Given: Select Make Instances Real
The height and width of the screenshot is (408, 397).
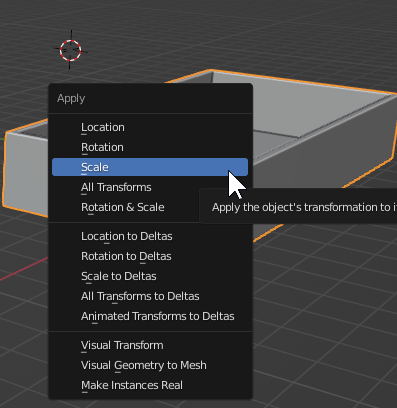Looking at the screenshot, I should (x=150, y=385).
